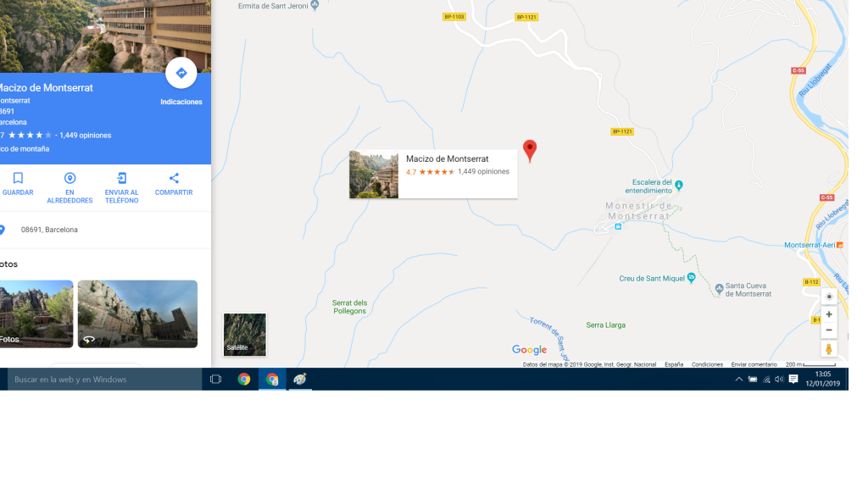Viewport: 868px width, 488px height.
Task: Click the Condiciones link in map footer
Action: coord(707,364)
